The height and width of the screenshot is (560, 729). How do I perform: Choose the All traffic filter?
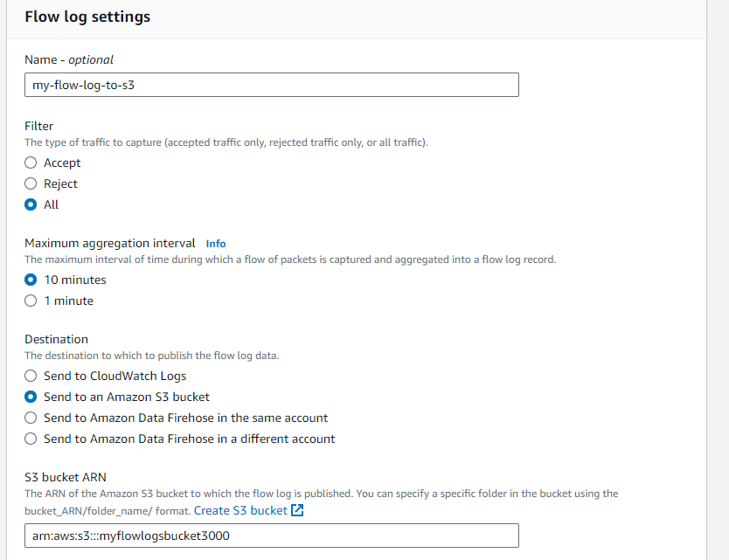point(31,204)
